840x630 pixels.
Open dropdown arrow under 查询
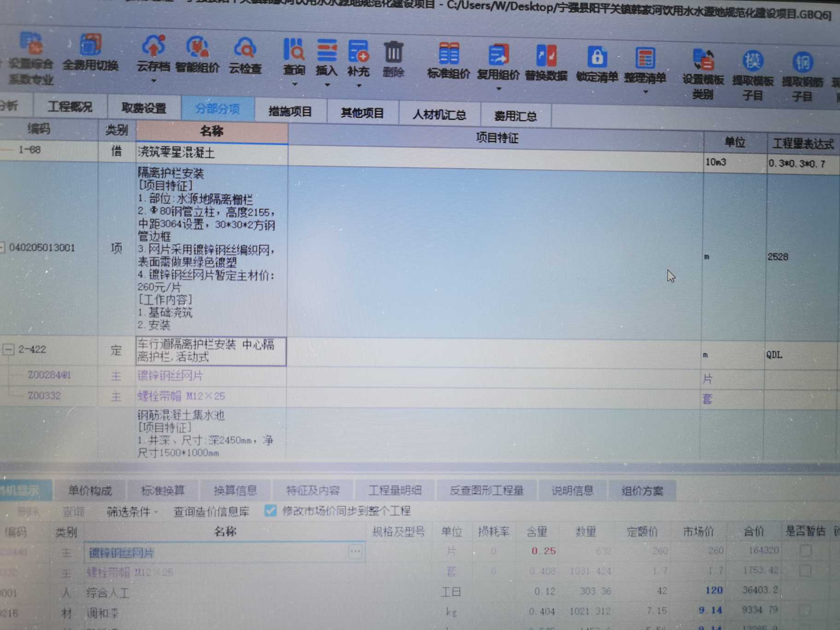coord(294,84)
